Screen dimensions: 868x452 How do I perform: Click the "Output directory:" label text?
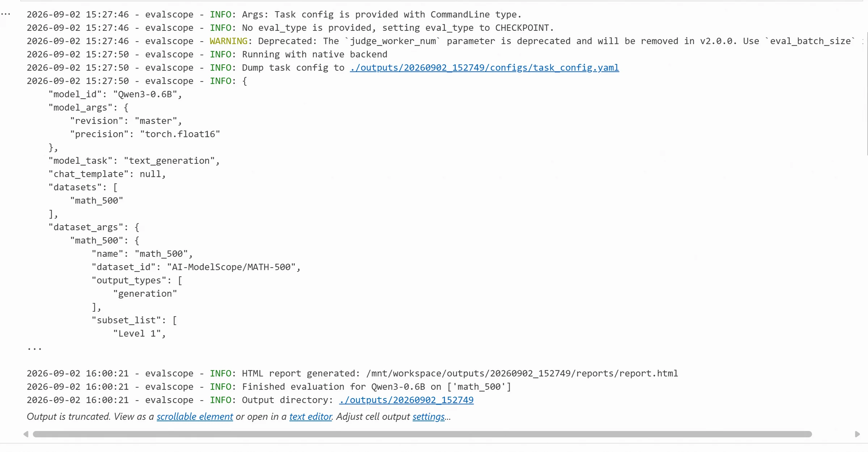coord(288,400)
